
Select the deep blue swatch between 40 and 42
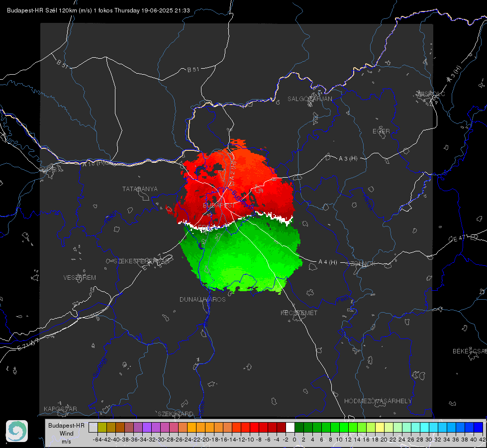[479, 427]
